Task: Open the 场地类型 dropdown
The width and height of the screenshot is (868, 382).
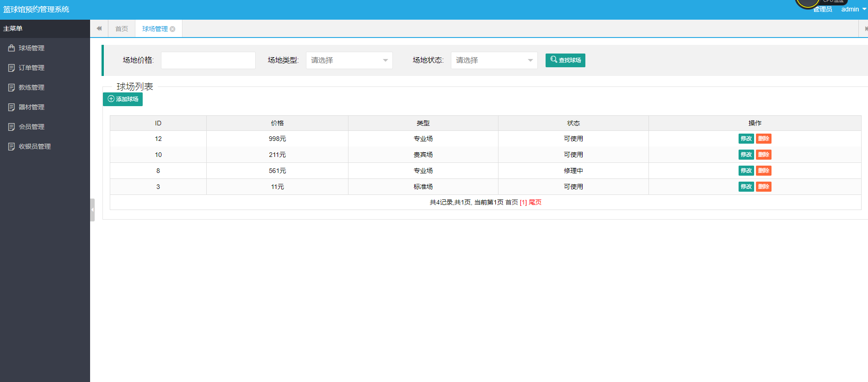Action: (349, 60)
